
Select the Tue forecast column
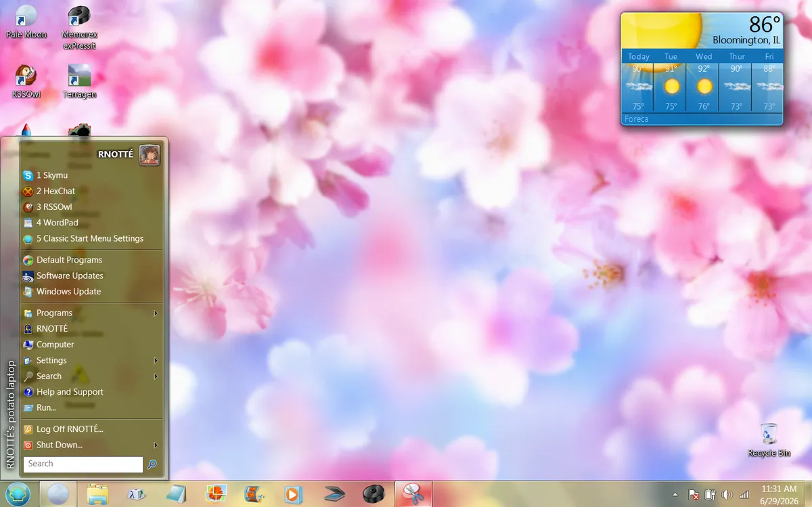pyautogui.click(x=671, y=81)
